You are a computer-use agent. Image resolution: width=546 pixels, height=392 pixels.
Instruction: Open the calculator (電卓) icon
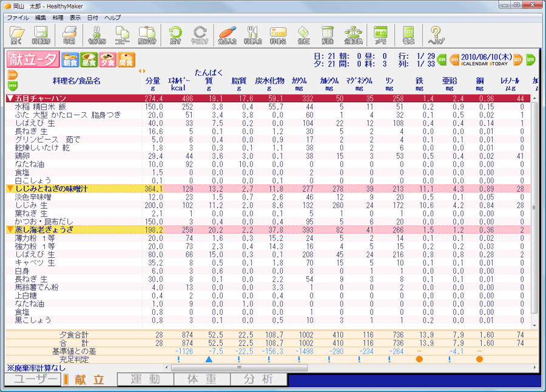tap(408, 36)
